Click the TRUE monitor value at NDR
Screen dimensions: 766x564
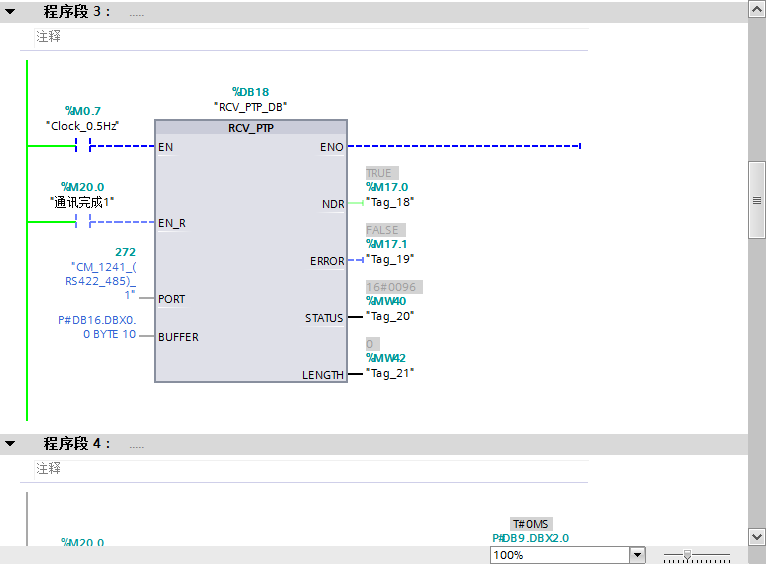[x=382, y=173]
